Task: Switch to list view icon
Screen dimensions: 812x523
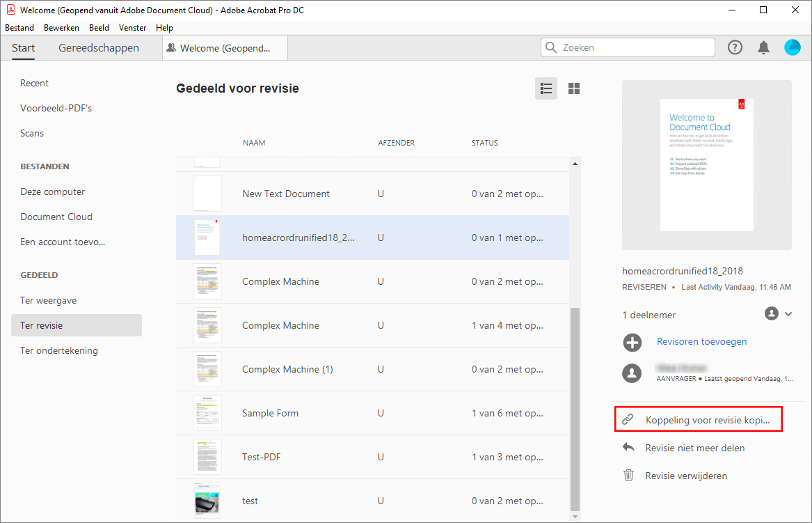Action: [x=546, y=88]
